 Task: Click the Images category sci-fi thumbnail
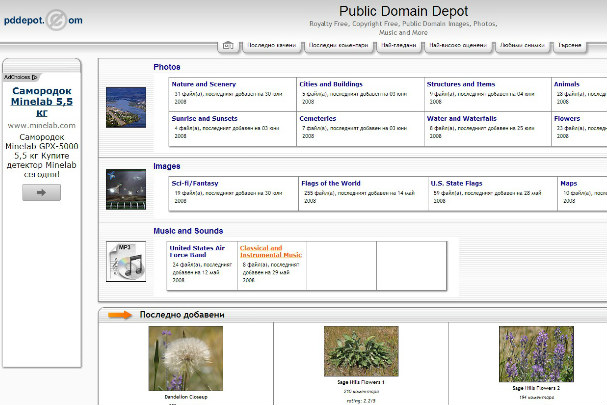126,189
